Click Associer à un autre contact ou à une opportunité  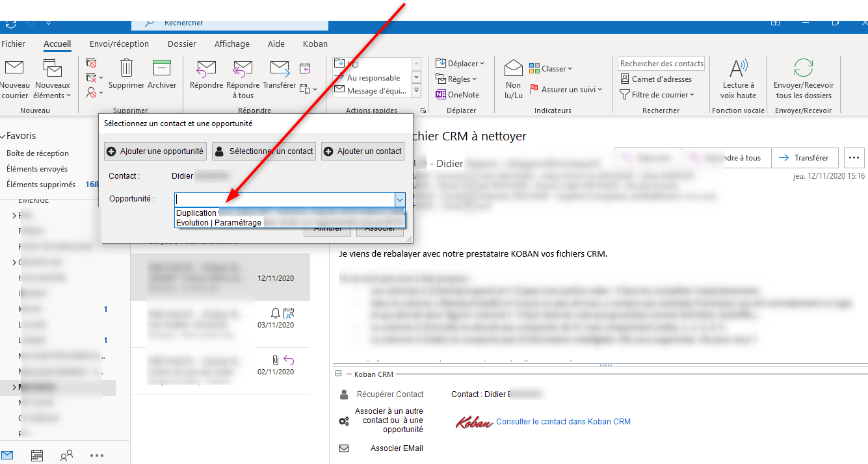(382, 420)
